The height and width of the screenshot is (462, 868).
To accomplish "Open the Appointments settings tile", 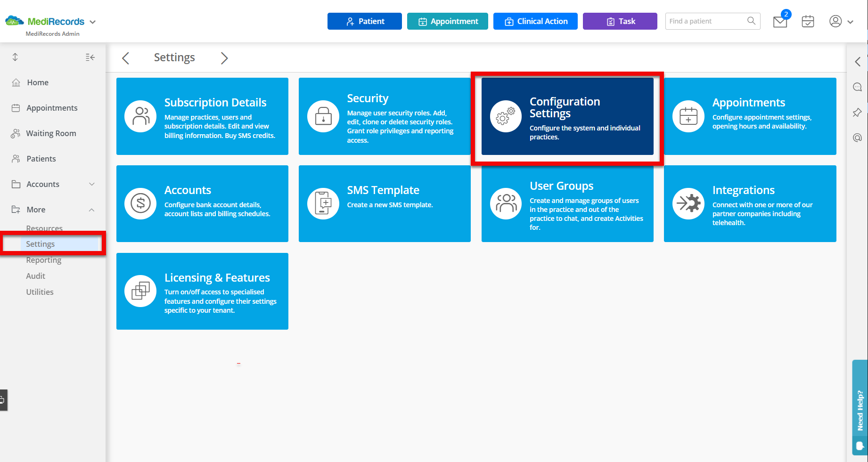I will click(x=750, y=116).
